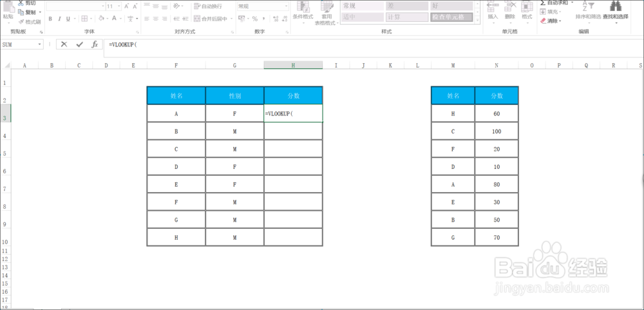Open Sort and Filter (排序和筛选)
Viewport: 644px width, 310px height.
[x=588, y=12]
